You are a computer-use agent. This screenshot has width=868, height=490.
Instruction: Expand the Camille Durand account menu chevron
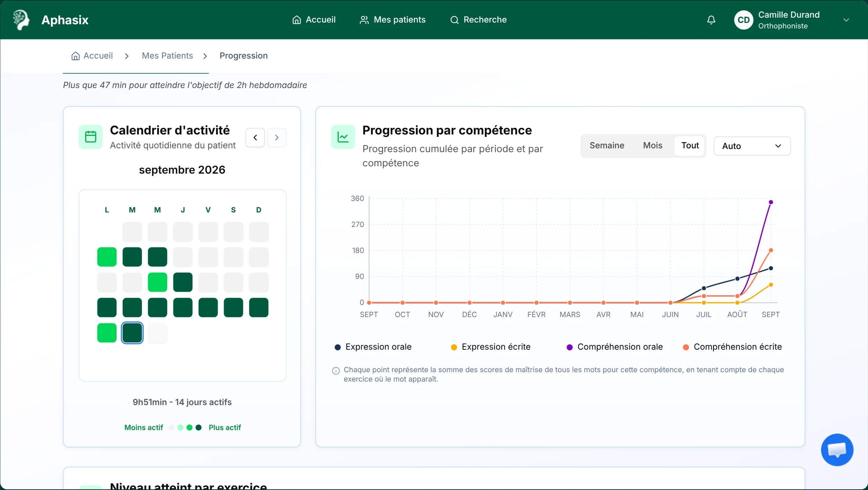(846, 20)
